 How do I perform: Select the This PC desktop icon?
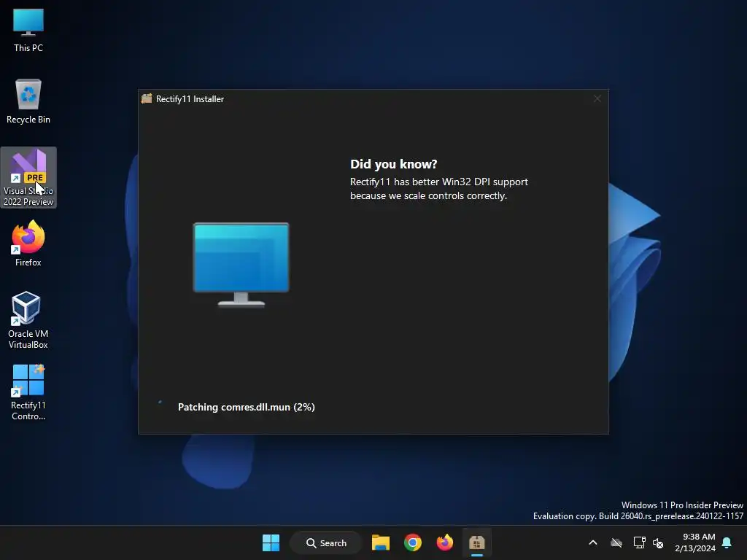pyautogui.click(x=28, y=31)
